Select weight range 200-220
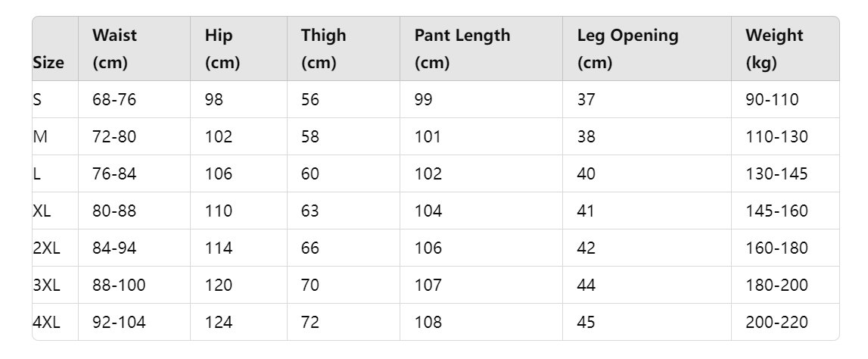The image size is (868, 359). [x=776, y=323]
